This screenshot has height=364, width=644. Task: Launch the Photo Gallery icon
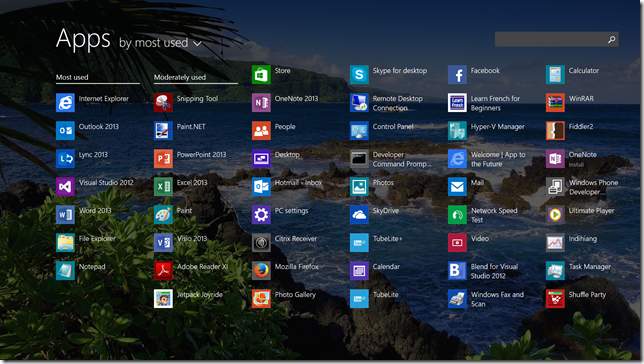click(261, 298)
